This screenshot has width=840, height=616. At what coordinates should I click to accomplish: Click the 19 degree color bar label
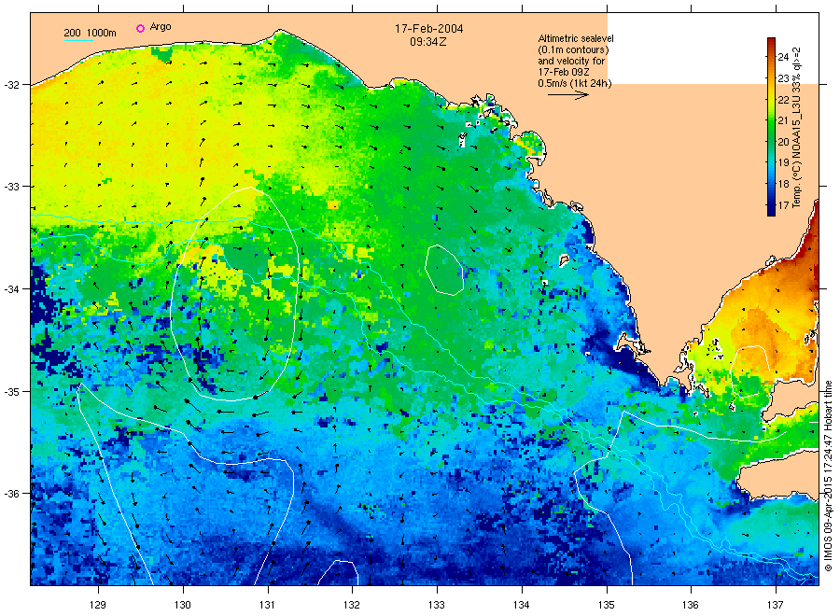(x=783, y=162)
